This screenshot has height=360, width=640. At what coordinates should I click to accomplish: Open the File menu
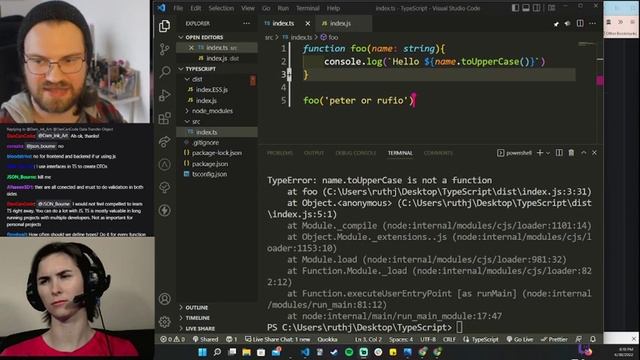click(x=178, y=8)
